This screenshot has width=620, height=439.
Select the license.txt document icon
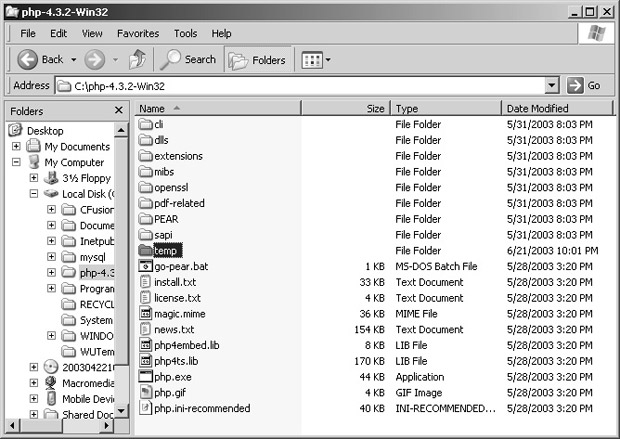[146, 298]
